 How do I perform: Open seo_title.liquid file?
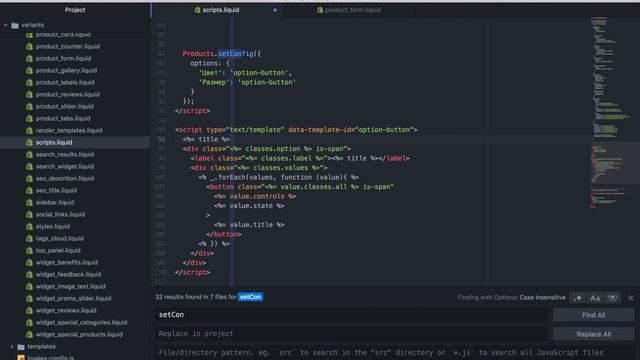pyautogui.click(x=56, y=191)
